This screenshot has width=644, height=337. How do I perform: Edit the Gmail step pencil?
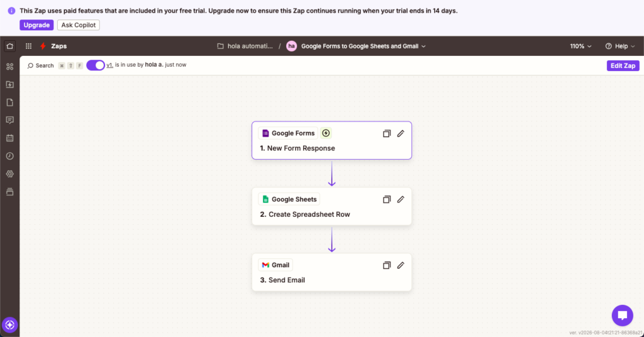pyautogui.click(x=401, y=265)
